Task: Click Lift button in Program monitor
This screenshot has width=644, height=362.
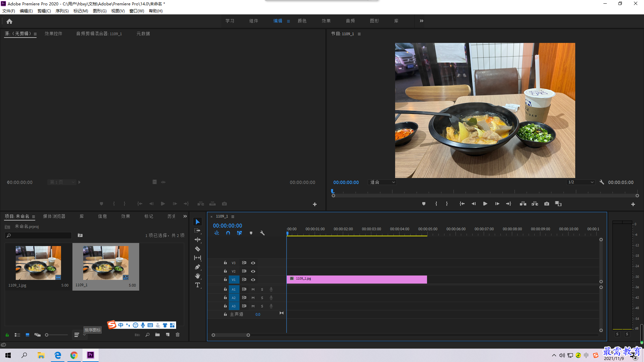Action: coord(523,204)
